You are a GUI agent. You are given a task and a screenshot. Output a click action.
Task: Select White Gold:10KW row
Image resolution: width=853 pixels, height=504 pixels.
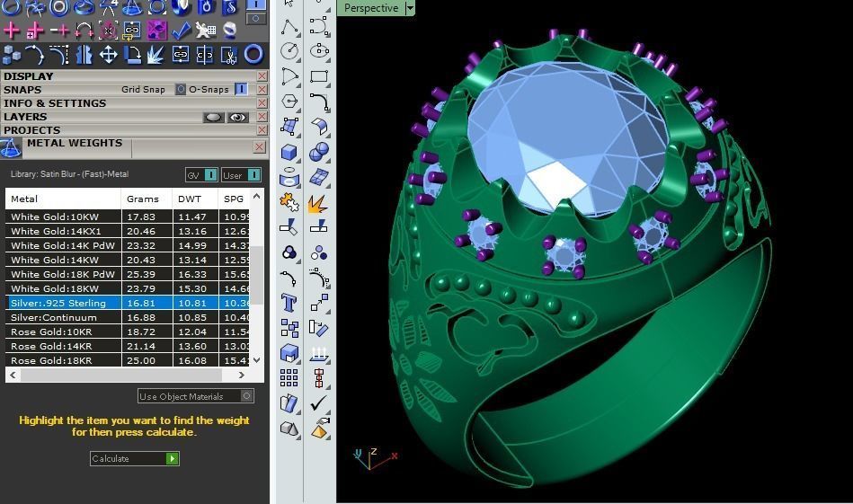click(x=128, y=217)
